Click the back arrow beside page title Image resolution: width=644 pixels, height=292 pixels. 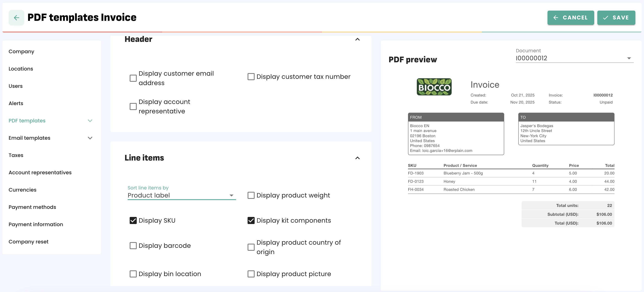coord(16,17)
